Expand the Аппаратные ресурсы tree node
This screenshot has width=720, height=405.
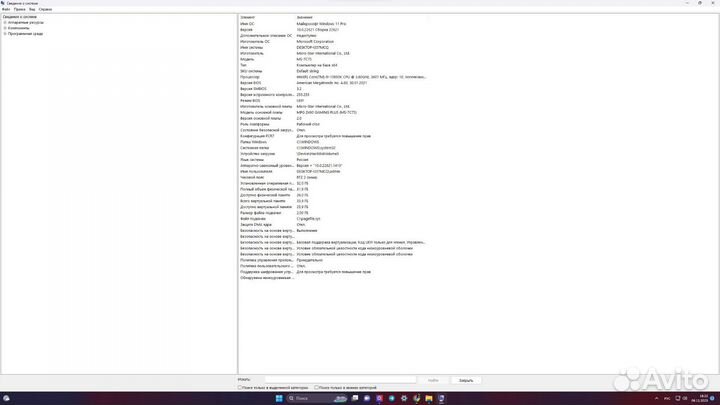tap(5, 22)
